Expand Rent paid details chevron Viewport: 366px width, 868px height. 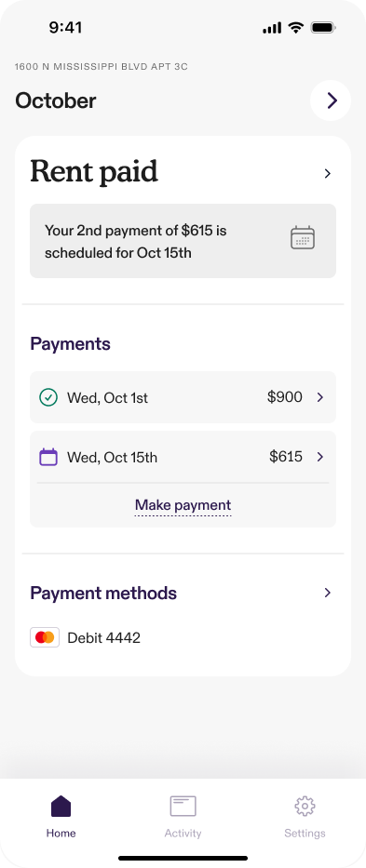[328, 174]
